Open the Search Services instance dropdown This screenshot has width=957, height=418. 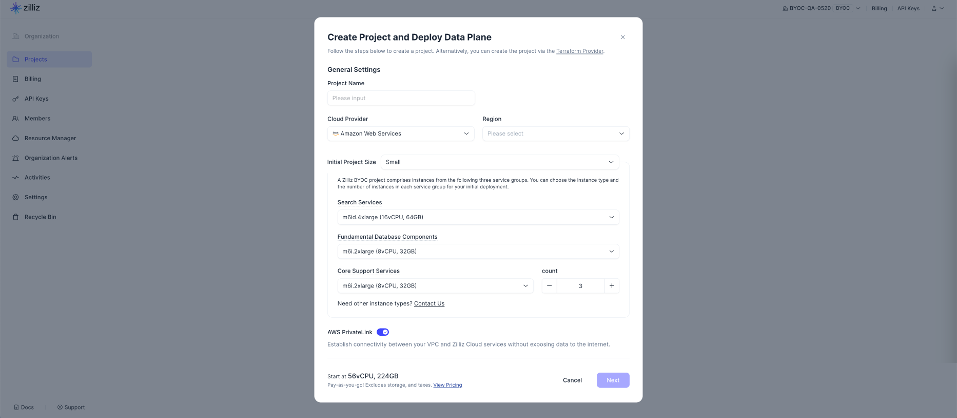[x=478, y=217]
